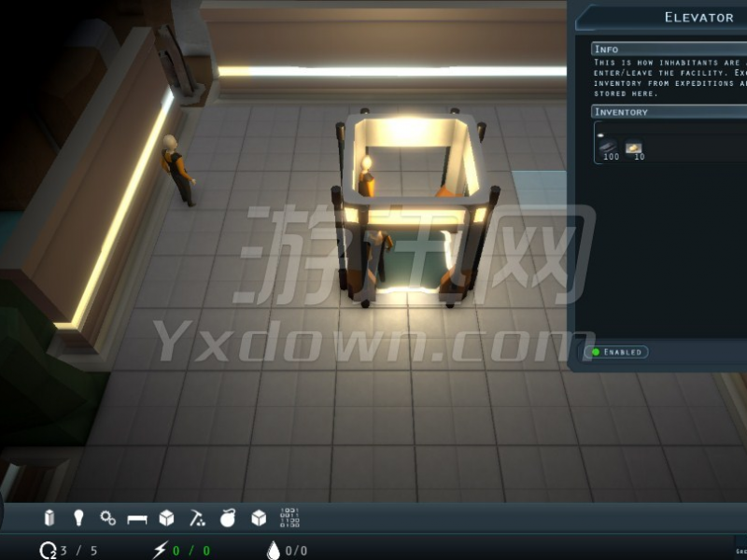Click the Inventory section header
Image resolution: width=747 pixels, height=560 pixels.
coord(669,112)
